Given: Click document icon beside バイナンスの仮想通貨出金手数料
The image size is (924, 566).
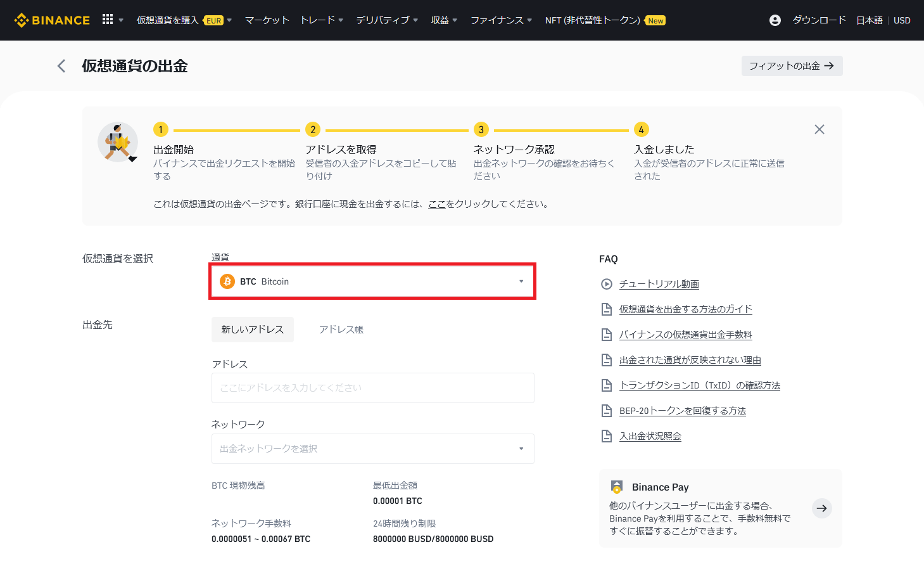Looking at the screenshot, I should click(606, 335).
